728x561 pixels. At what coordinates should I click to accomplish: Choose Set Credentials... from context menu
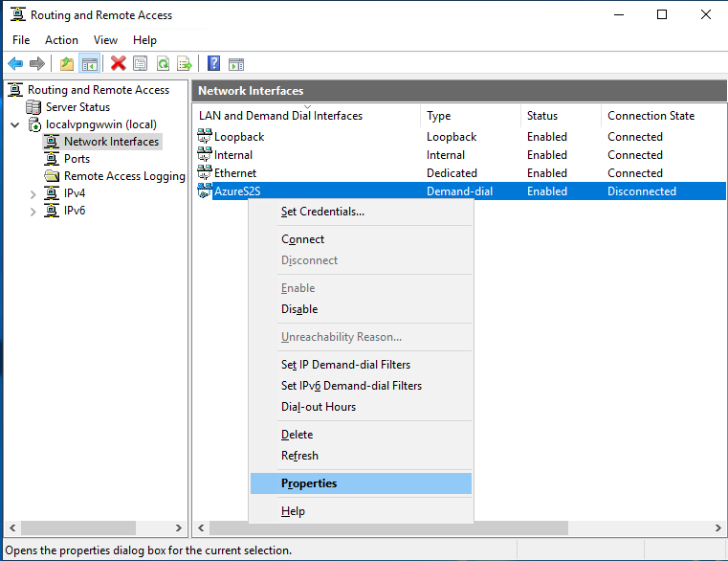click(x=362, y=212)
